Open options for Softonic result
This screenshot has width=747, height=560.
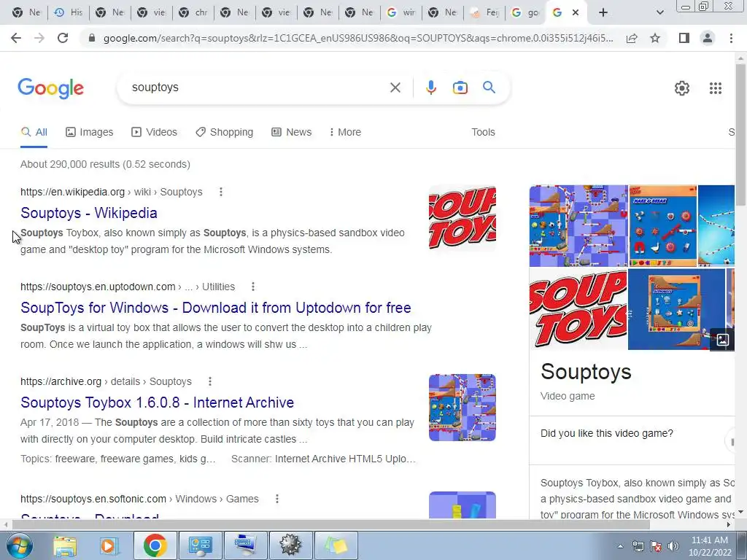point(276,499)
